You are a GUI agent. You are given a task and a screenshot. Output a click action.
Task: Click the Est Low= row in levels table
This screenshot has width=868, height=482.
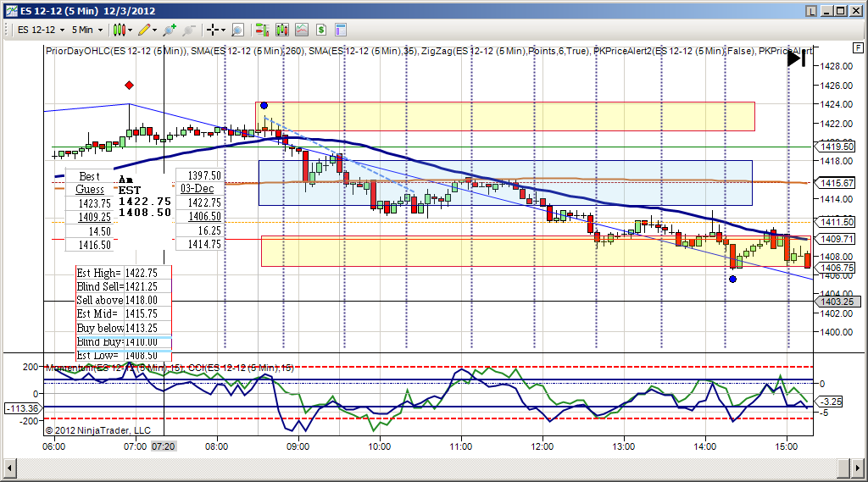point(124,355)
